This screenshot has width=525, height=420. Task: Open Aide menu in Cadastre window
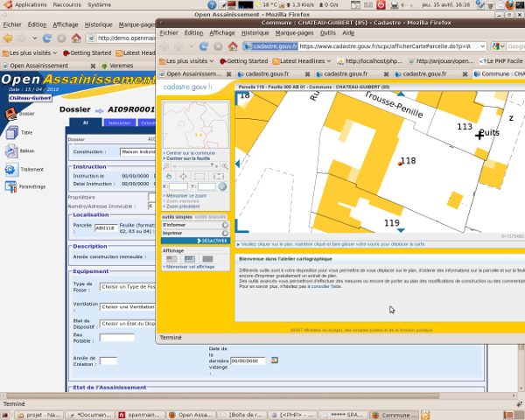point(348,33)
